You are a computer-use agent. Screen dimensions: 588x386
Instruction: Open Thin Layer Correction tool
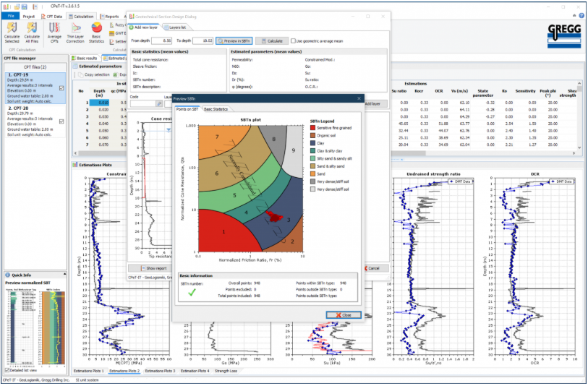click(76, 27)
